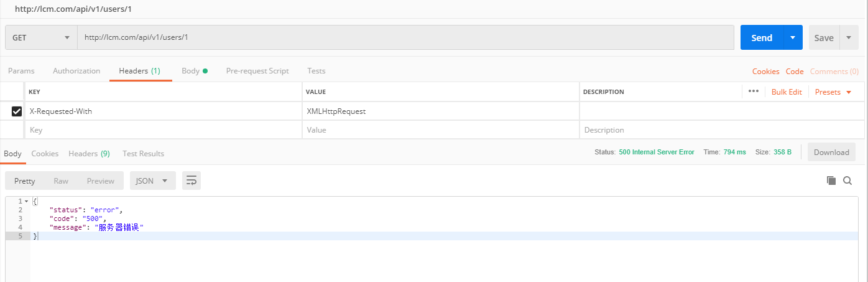Expand the Send button dropdown arrow

point(793,37)
